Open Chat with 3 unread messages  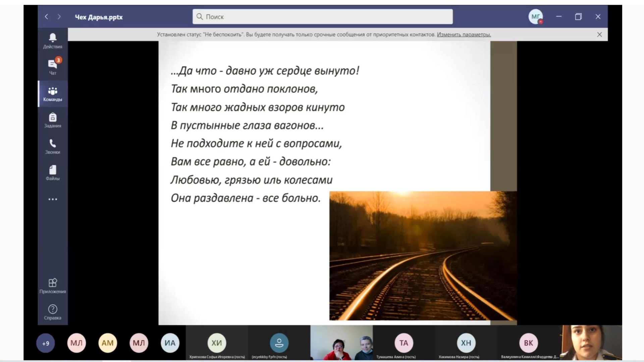tap(53, 67)
